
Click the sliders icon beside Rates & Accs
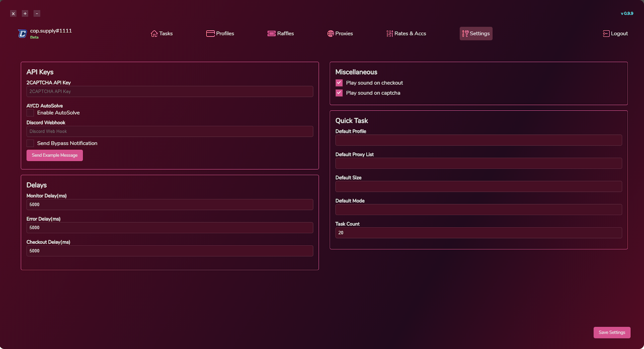[389, 34]
